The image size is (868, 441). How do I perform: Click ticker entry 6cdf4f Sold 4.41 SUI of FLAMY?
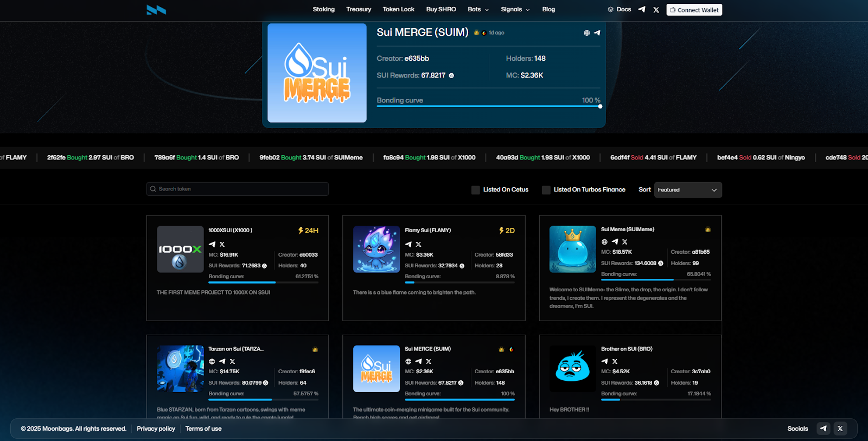pos(654,158)
